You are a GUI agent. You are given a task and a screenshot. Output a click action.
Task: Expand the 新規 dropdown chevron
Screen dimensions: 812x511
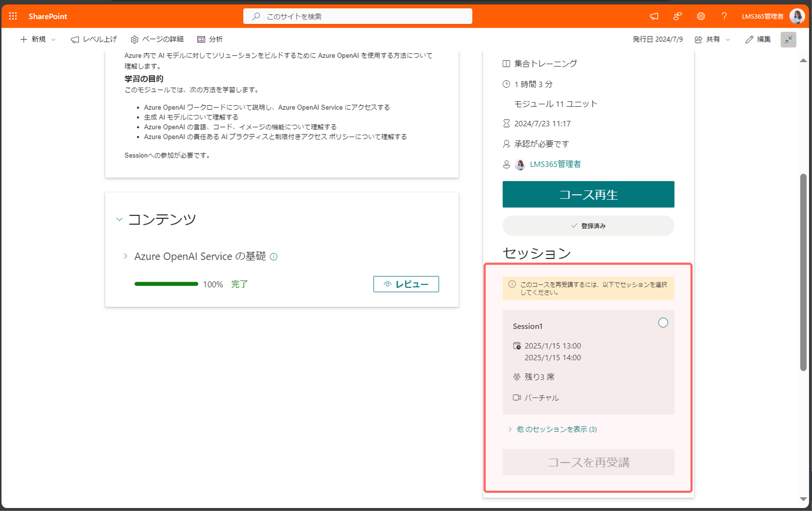[53, 40]
